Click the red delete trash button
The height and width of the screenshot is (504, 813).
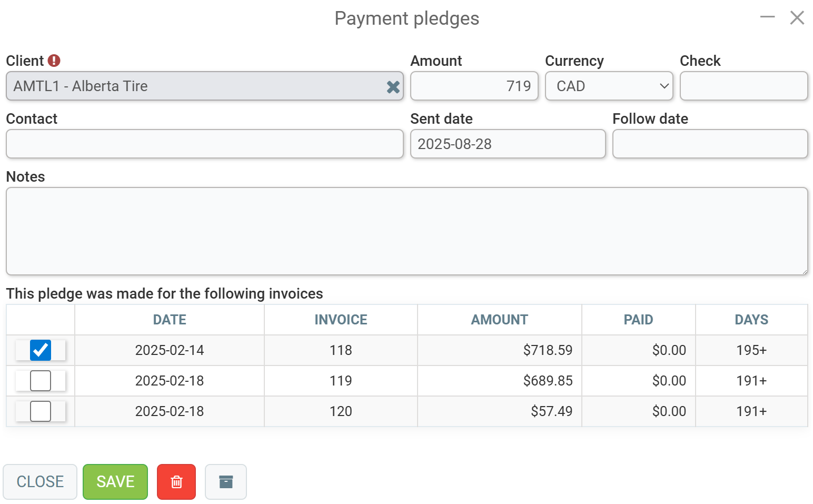tap(176, 481)
